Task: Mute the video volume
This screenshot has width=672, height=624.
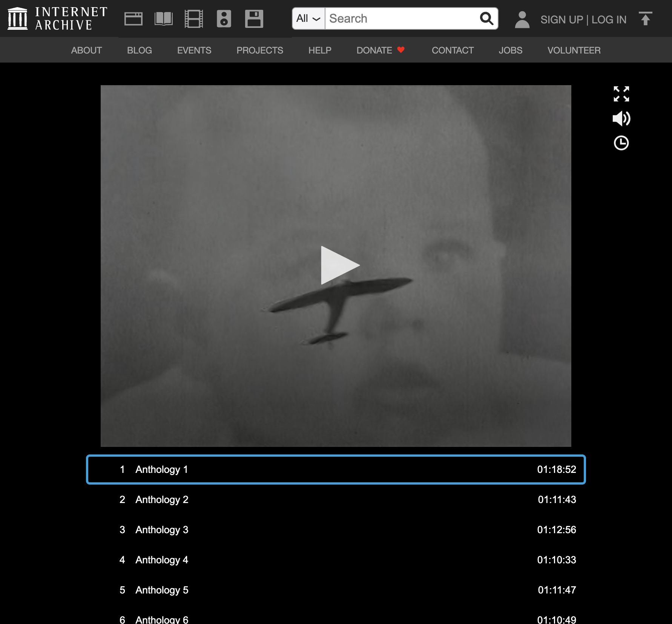Action: [x=621, y=118]
